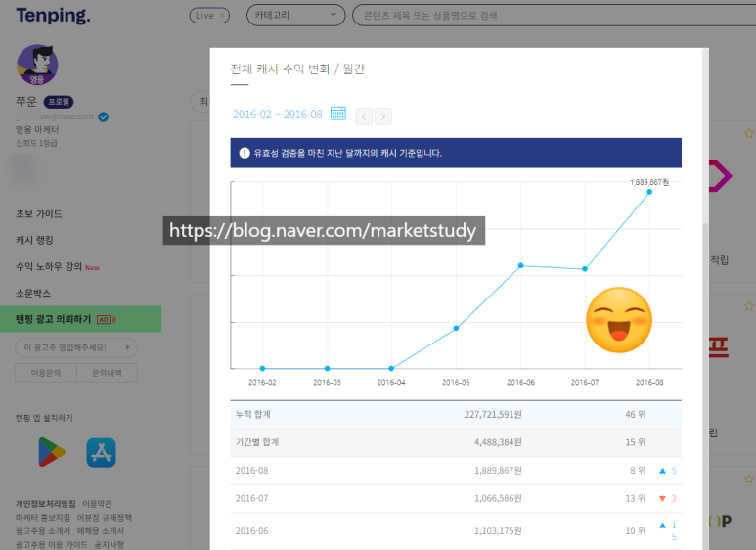Click the 기간별 합계 row label
The height and width of the screenshot is (550, 756).
point(257,442)
